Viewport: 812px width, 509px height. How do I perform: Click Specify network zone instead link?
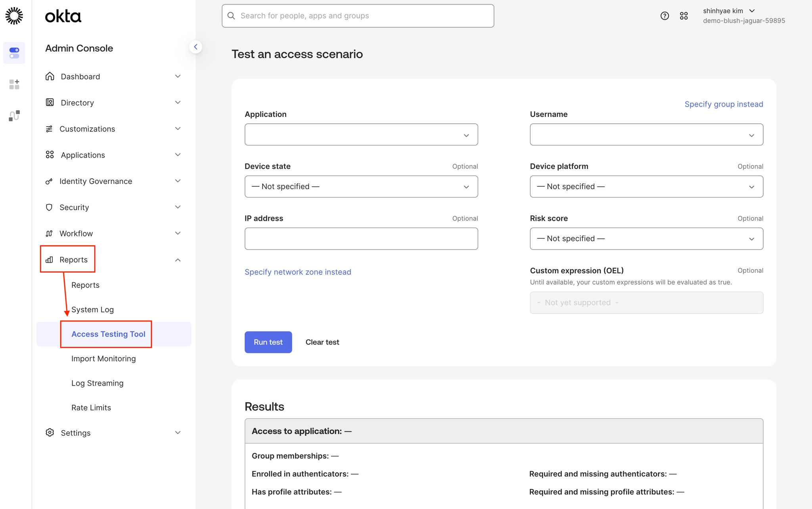click(x=298, y=272)
